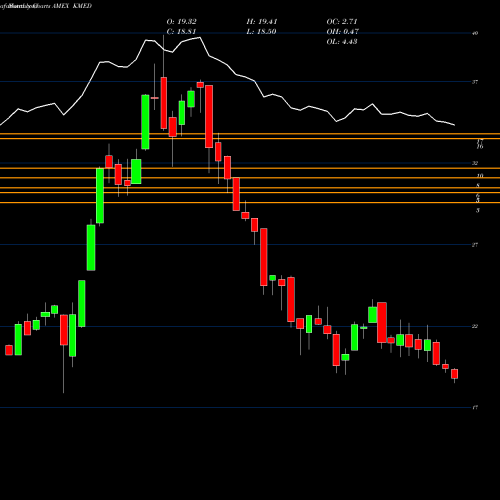The height and width of the screenshot is (500, 500).
Task: Click the low value L: 18.50
Action: 262,32
